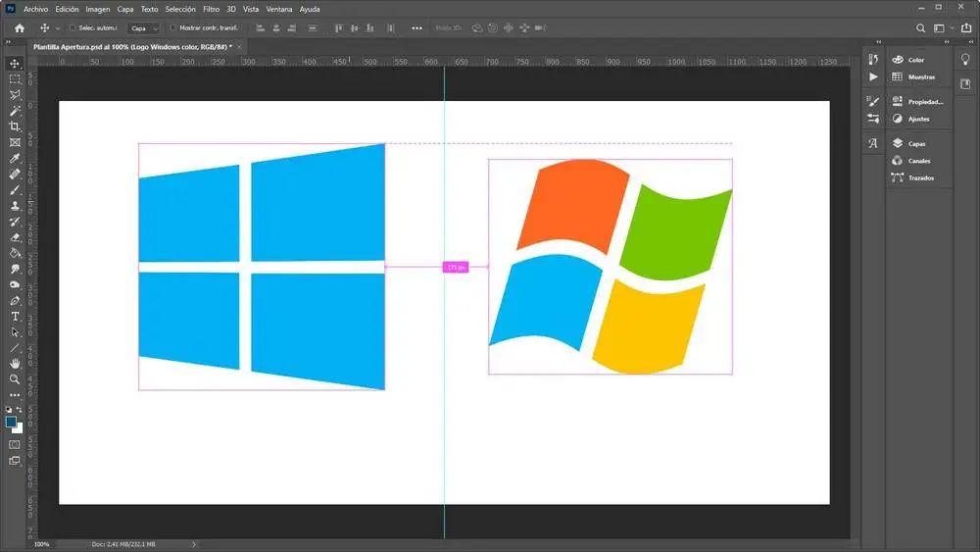This screenshot has height=552, width=980.
Task: Open the Ajustes panel
Action: point(919,119)
